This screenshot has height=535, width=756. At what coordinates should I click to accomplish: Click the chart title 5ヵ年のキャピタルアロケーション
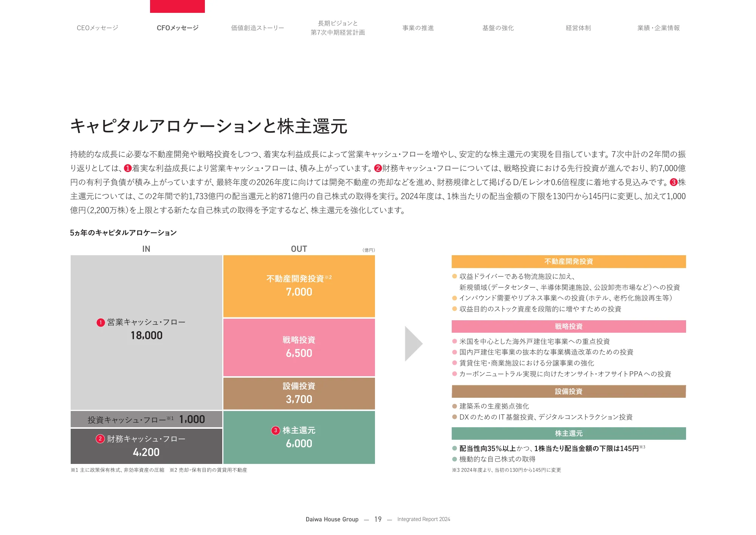coord(123,233)
